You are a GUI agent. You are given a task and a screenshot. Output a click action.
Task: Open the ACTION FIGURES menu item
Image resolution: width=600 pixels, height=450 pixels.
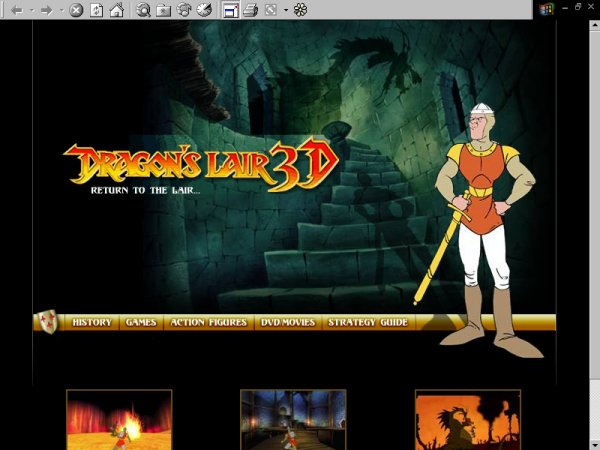[209, 322]
